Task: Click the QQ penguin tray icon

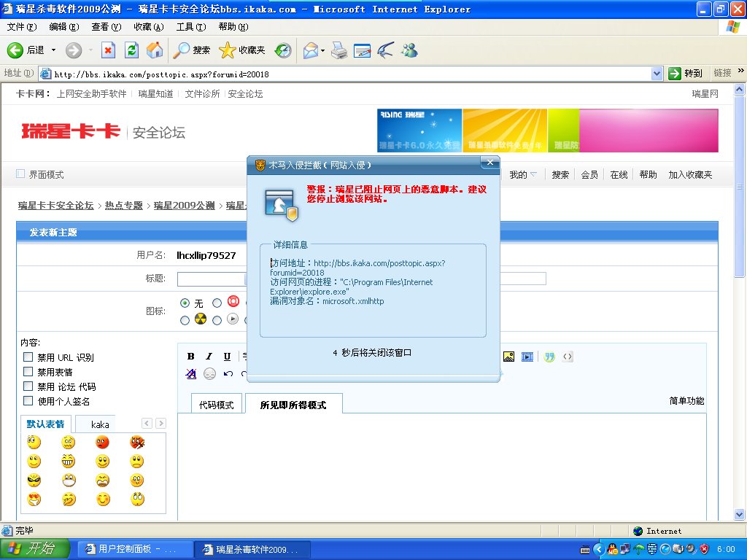Action: (613, 549)
